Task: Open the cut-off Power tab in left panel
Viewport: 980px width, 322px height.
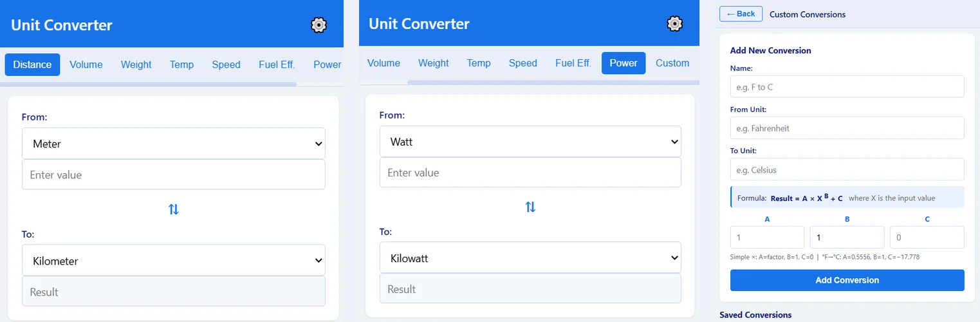Action: pos(328,64)
